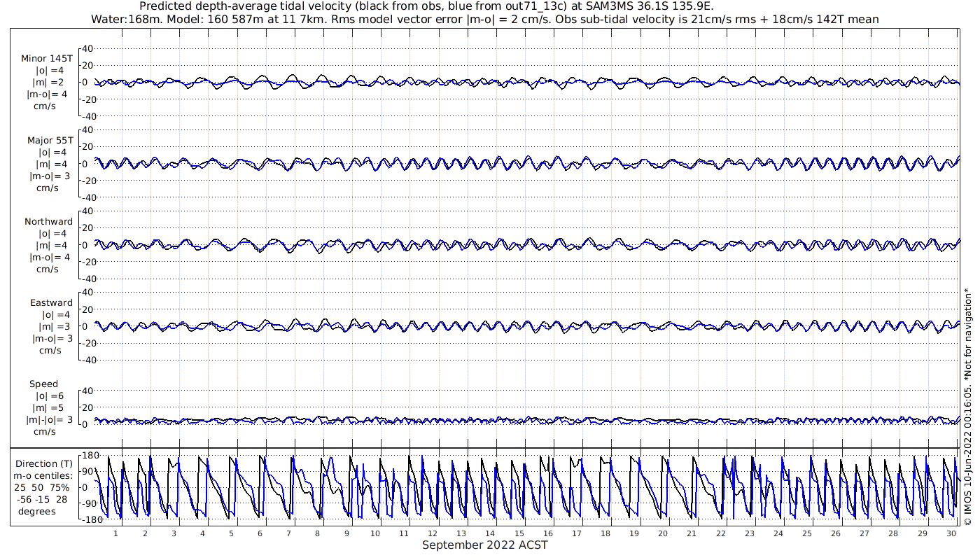Click the day 12 tick label
This screenshot has height=560, width=980.
tap(433, 533)
